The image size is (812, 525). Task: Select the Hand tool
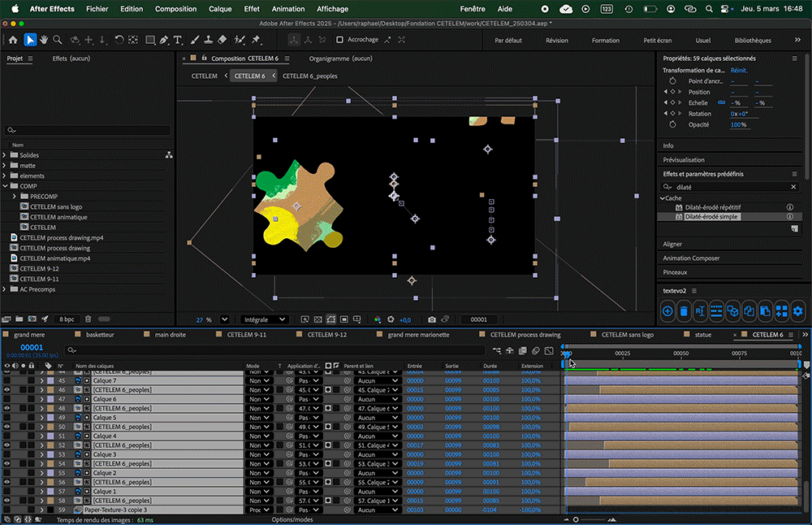click(43, 40)
